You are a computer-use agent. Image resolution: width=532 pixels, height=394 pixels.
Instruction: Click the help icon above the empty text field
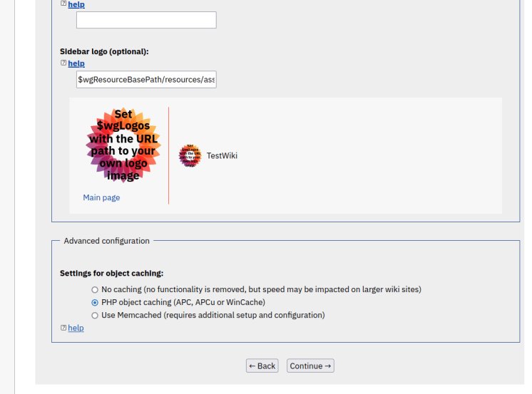pos(63,4)
